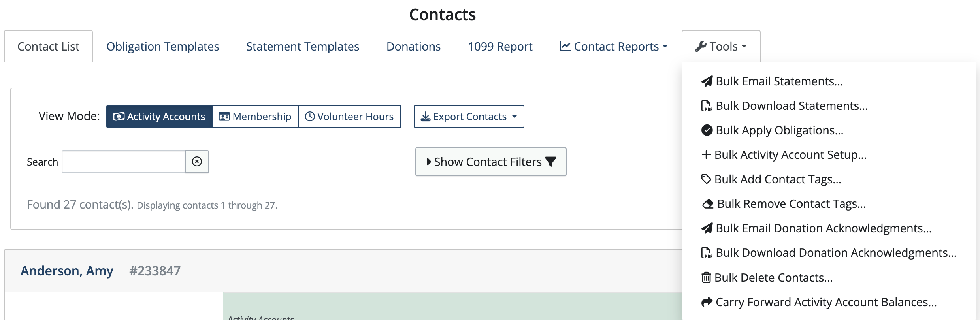
Task: Expand the Contact Reports dropdown menu
Action: [x=614, y=47]
